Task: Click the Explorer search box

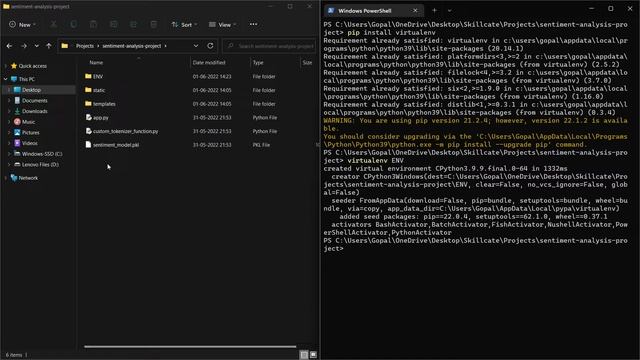Action: [x=269, y=46]
